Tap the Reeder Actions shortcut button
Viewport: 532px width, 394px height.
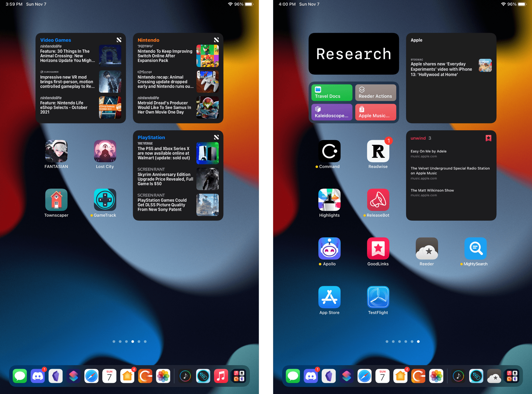tap(375, 92)
